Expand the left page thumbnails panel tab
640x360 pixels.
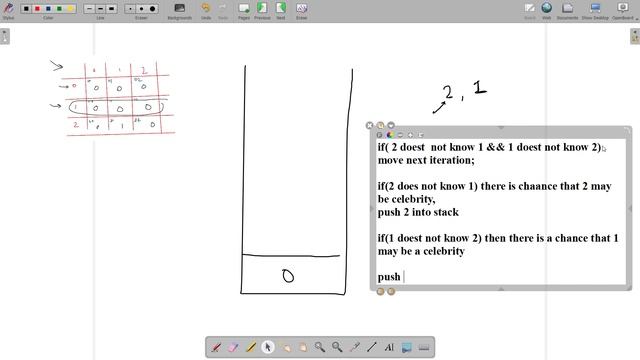coord(4,36)
